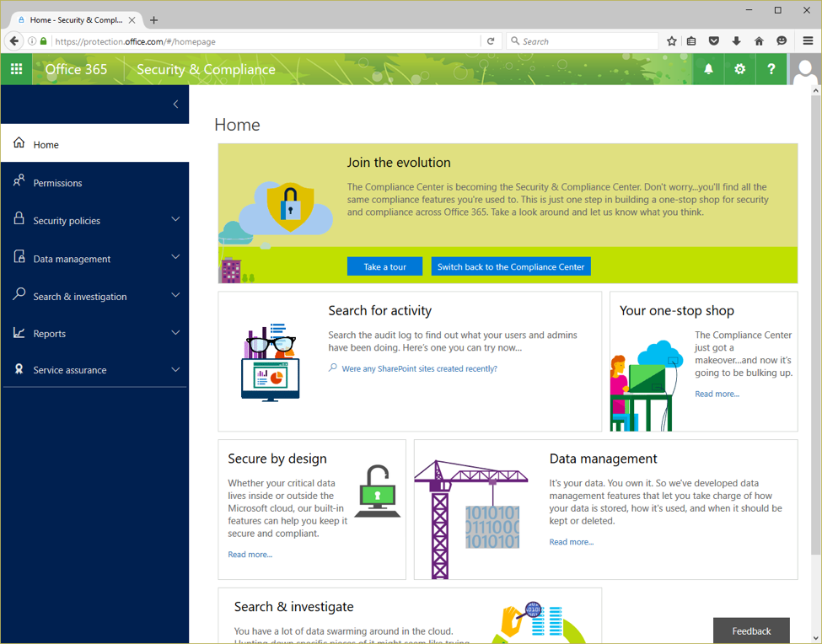Click the browser home icon

point(759,41)
